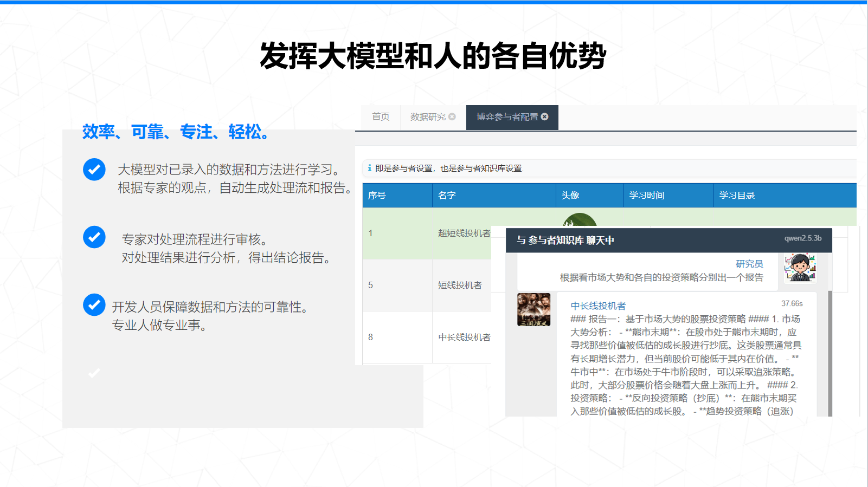Click the info icon beside 即是参与者设置
Viewport: 868px width, 487px height.
[x=369, y=168]
